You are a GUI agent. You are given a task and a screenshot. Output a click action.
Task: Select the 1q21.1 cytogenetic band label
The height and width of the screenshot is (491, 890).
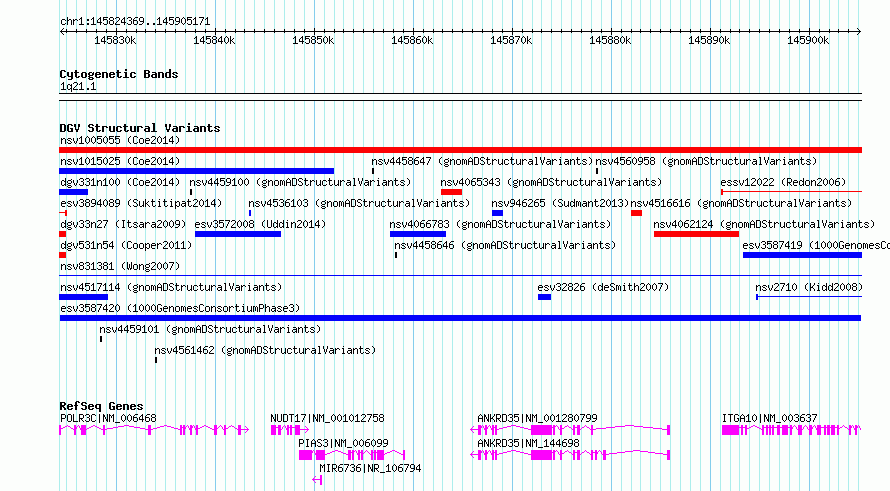tap(78, 86)
